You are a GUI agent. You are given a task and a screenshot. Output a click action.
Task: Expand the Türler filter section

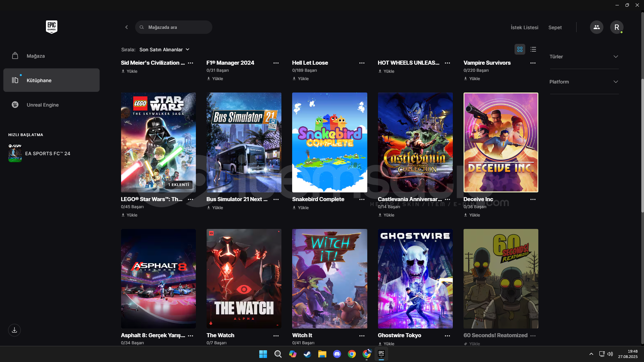[584, 57]
